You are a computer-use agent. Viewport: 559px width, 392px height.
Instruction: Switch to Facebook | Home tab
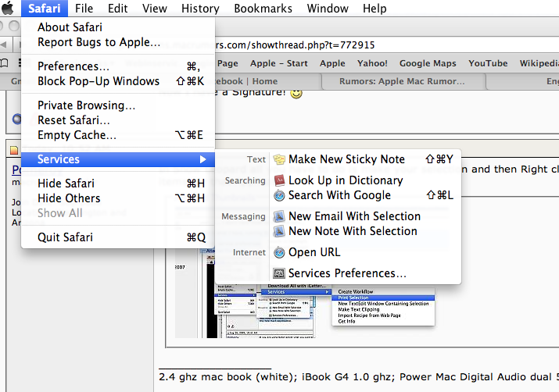(267, 81)
